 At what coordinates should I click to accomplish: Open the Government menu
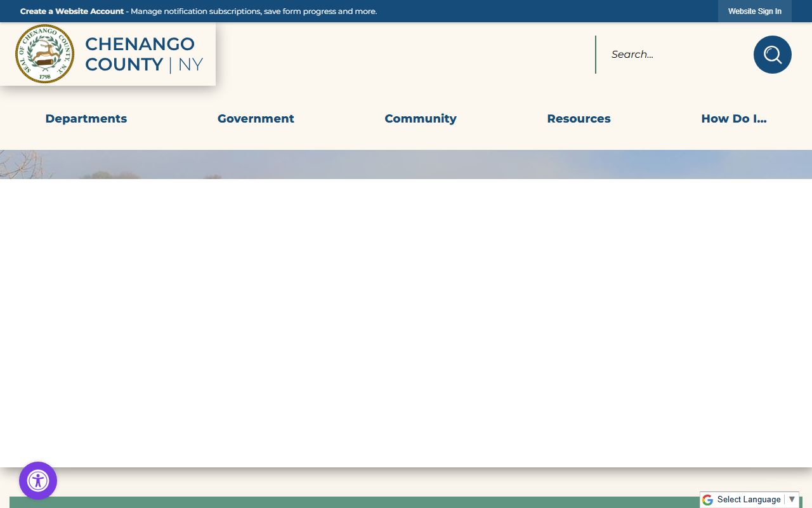point(256,119)
